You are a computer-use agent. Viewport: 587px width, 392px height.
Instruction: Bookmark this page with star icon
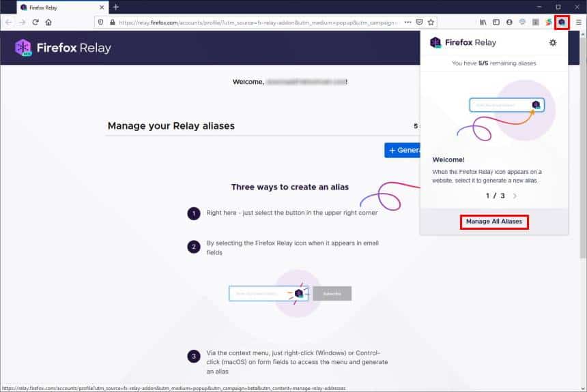tap(431, 22)
